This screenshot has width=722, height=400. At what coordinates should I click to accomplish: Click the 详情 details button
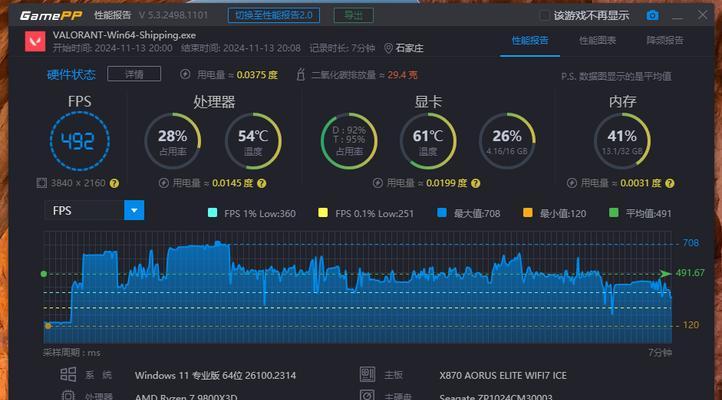pos(134,74)
